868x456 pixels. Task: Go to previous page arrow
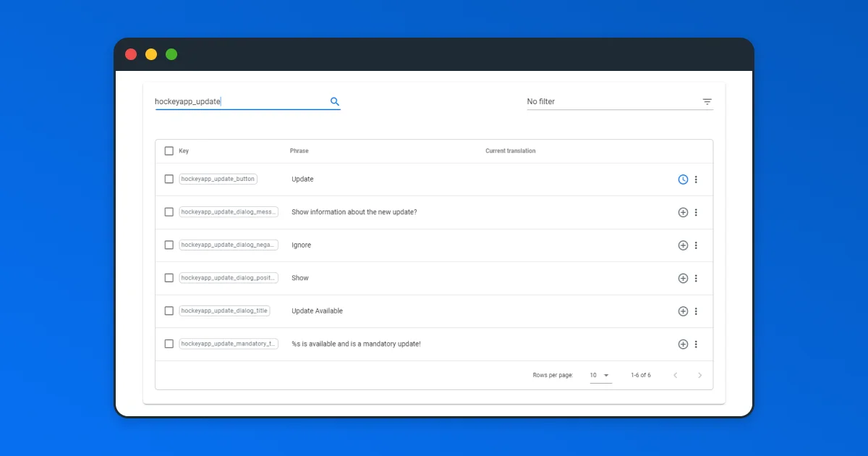tap(676, 376)
